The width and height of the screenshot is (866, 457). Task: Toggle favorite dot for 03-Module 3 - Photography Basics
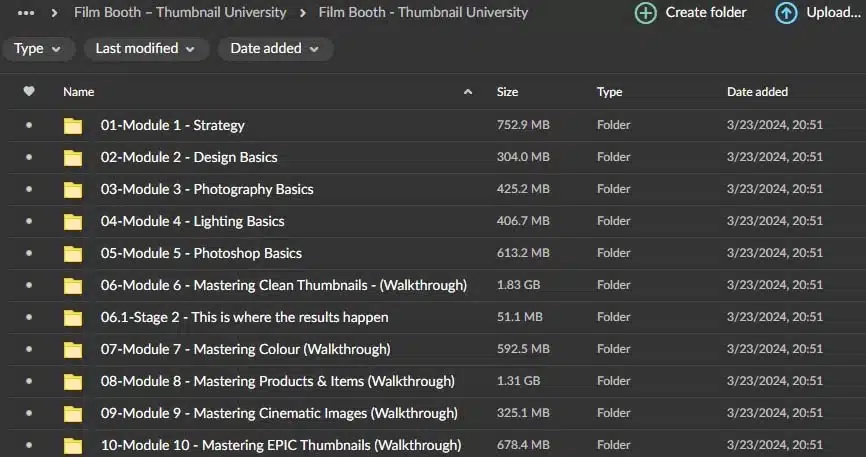point(29,190)
